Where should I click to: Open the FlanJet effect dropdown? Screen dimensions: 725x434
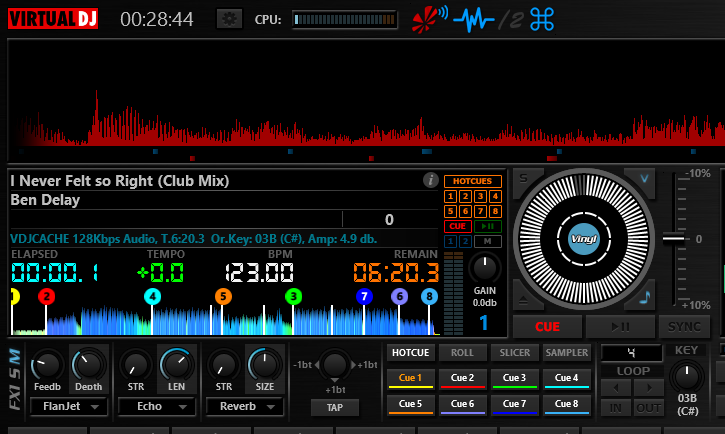(69, 406)
